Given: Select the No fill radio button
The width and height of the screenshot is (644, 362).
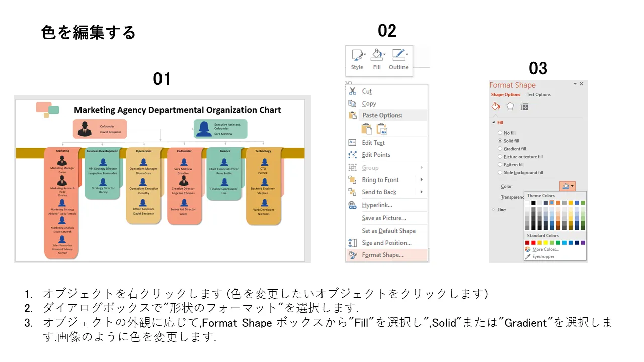Looking at the screenshot, I should pyautogui.click(x=500, y=133).
